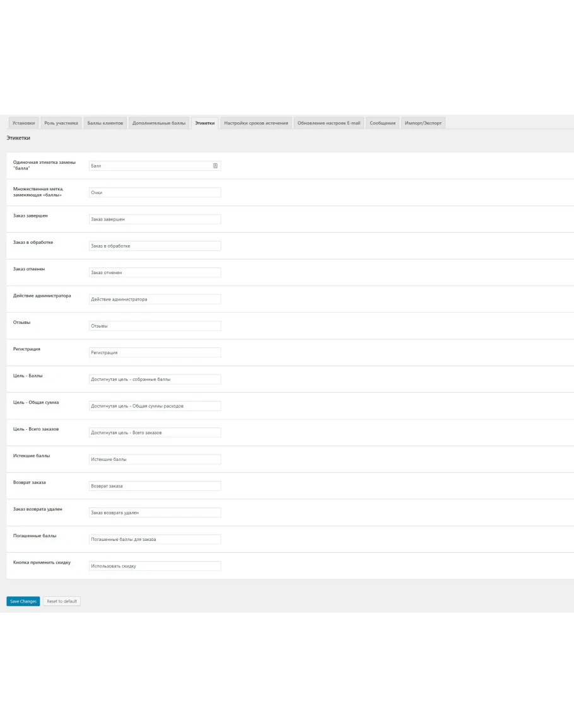Select the Действие администратора input box
The image size is (574, 728).
coord(155,299)
